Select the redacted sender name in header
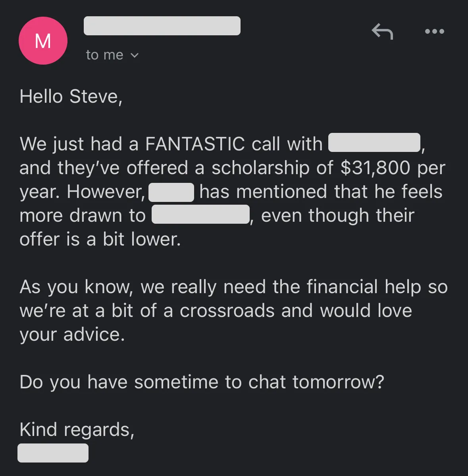Screen dimensions: 468x476 click(162, 26)
